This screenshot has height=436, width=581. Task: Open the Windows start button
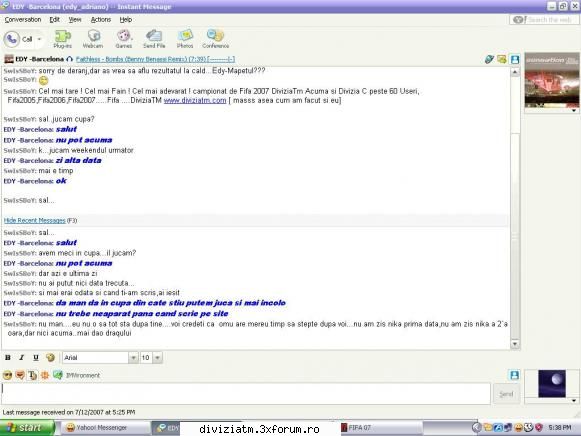click(x=27, y=428)
